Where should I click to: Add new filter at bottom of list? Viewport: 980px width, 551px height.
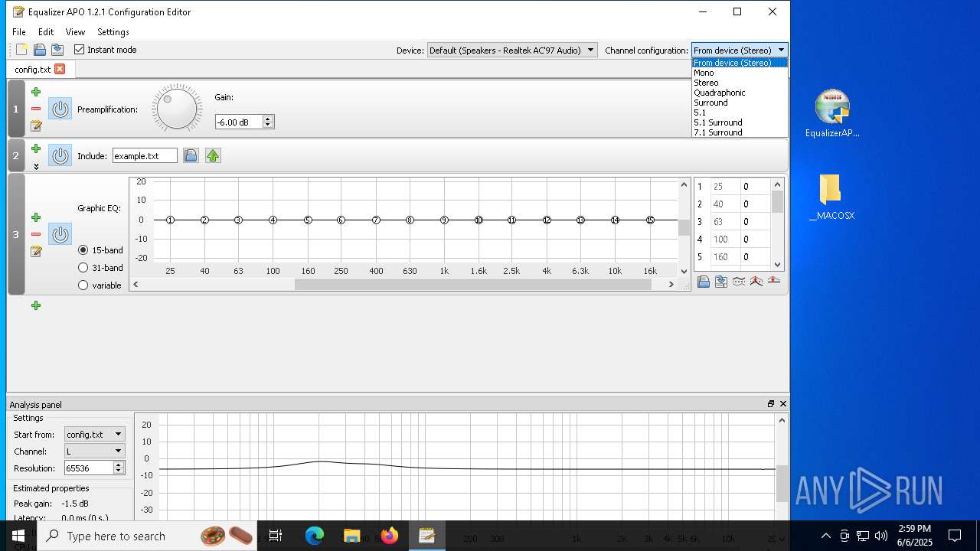tap(36, 305)
